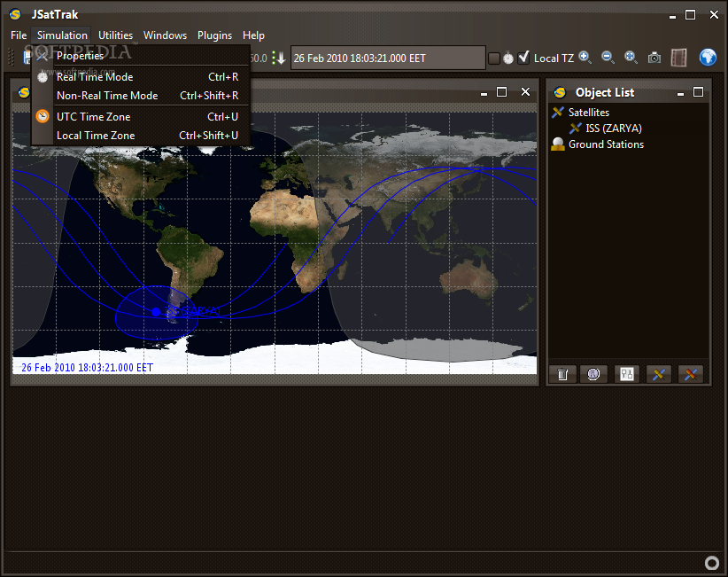Select Non-Real Time Mode menu entry
Viewport: 728px width, 577px height.
coord(141,96)
